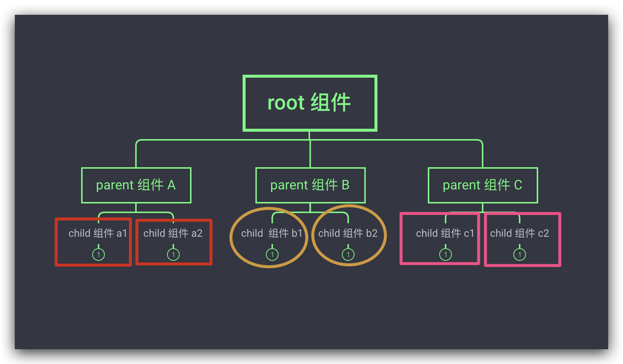Viewport: 623px width, 364px height.
Task: Click the child 组件 b2 label
Action: click(348, 233)
